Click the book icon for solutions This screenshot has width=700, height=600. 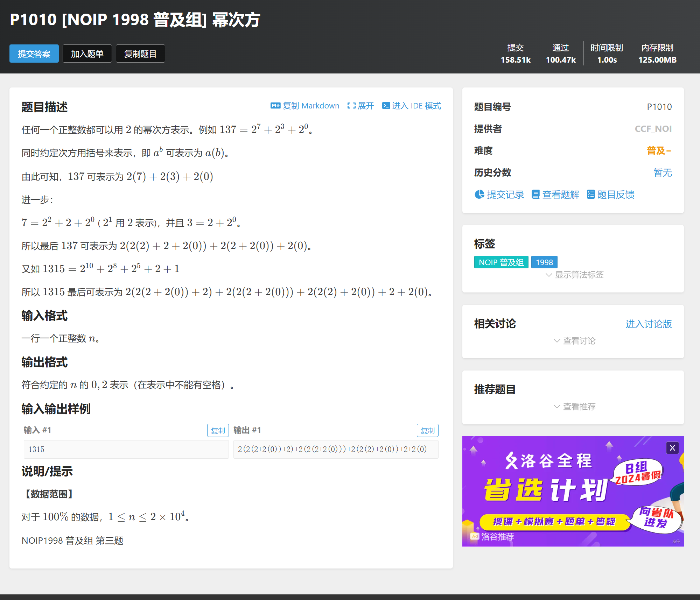tap(535, 195)
